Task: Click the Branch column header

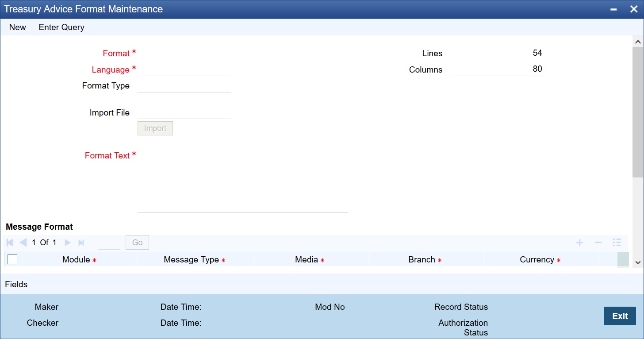Action: coord(425,260)
